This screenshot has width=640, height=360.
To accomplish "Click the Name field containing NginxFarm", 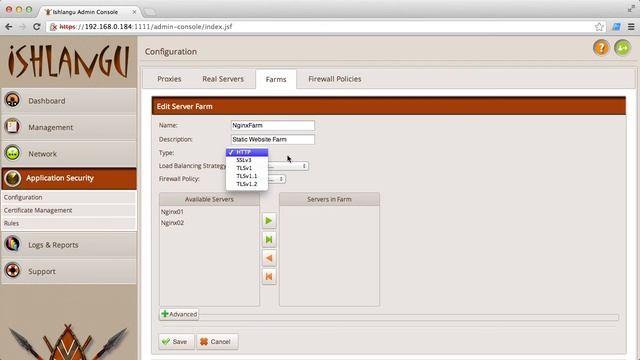I will pos(273,125).
